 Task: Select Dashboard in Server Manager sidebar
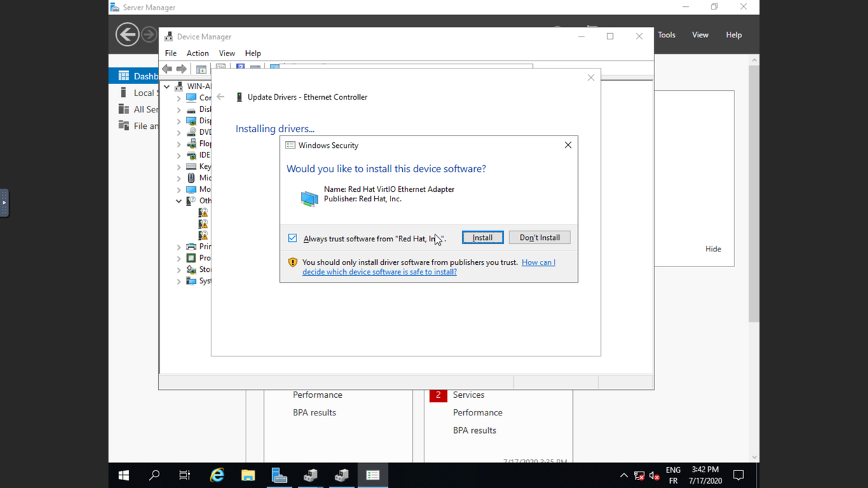(134, 76)
